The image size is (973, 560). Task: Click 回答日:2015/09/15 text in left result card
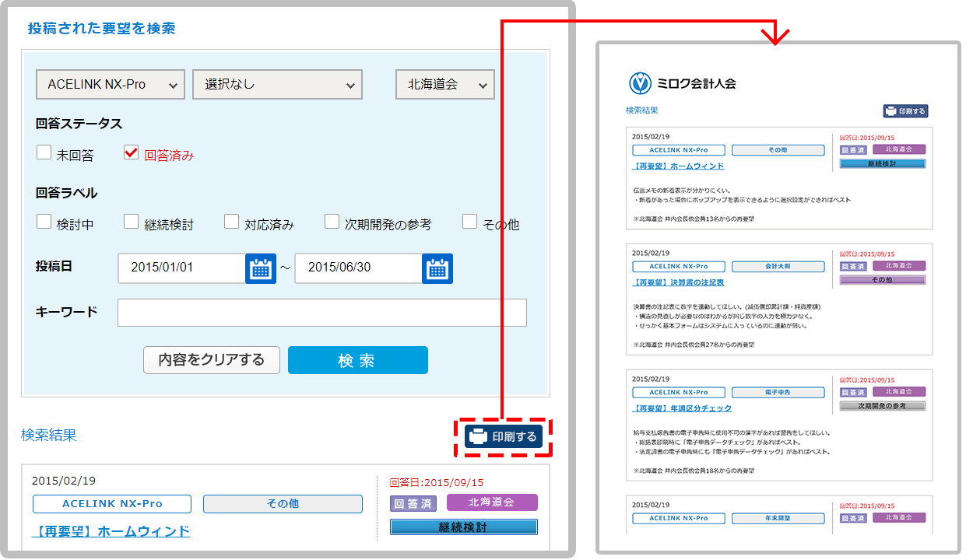pos(436,482)
